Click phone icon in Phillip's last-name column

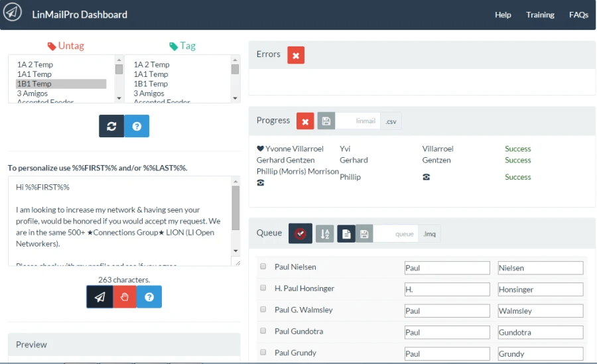point(427,177)
